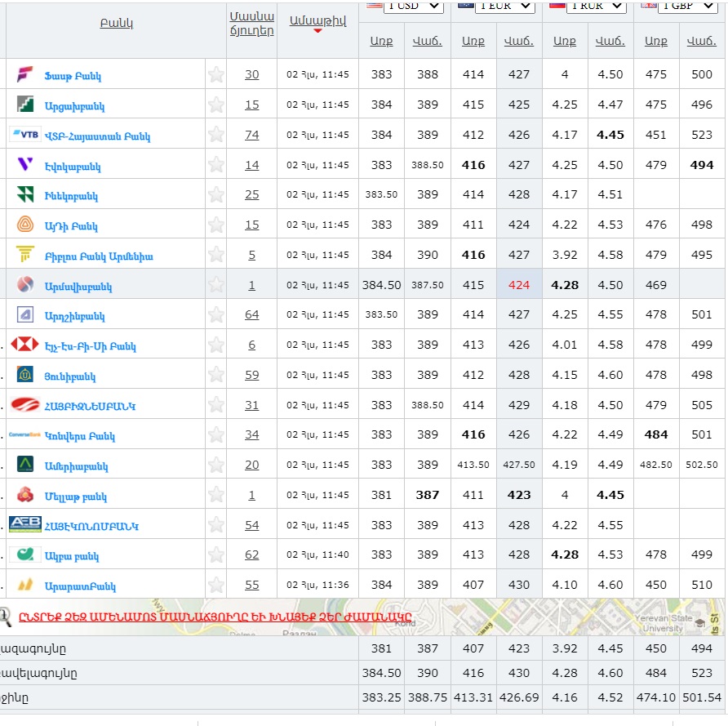Click the Ameriabank green logo

click(x=25, y=465)
